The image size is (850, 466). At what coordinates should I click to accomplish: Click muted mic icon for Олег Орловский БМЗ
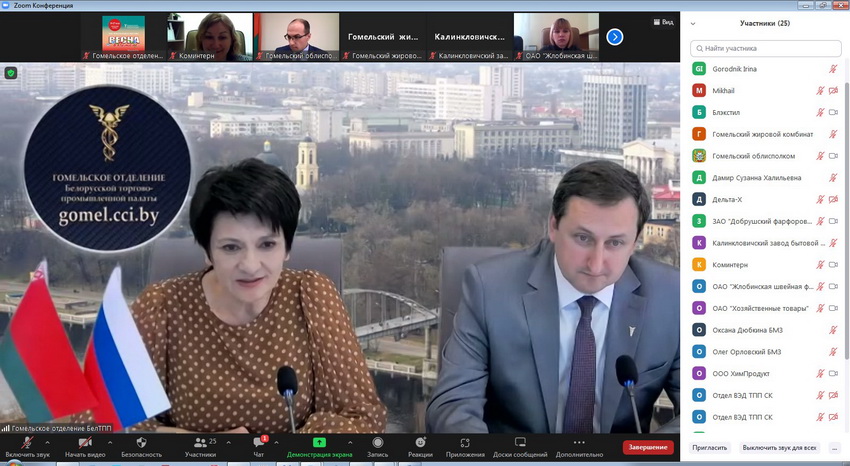click(x=833, y=352)
